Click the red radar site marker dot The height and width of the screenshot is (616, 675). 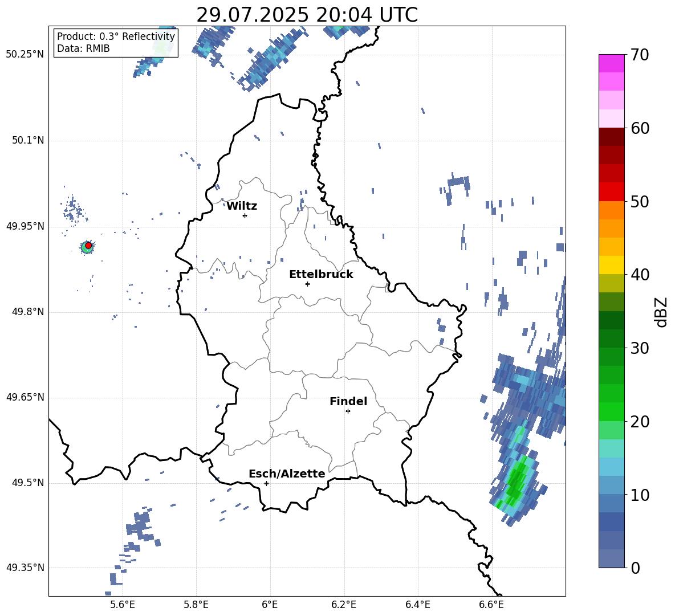88,245
